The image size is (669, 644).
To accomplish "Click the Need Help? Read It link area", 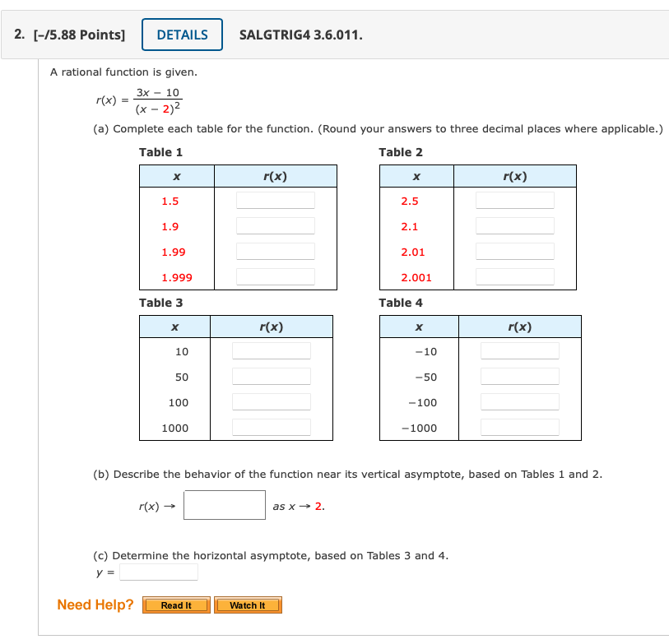I will point(176,605).
